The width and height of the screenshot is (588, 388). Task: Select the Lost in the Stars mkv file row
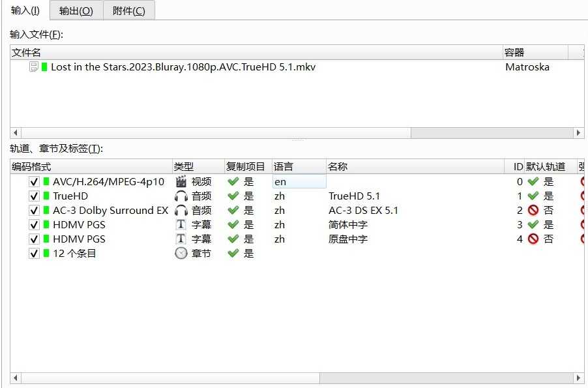297,67
